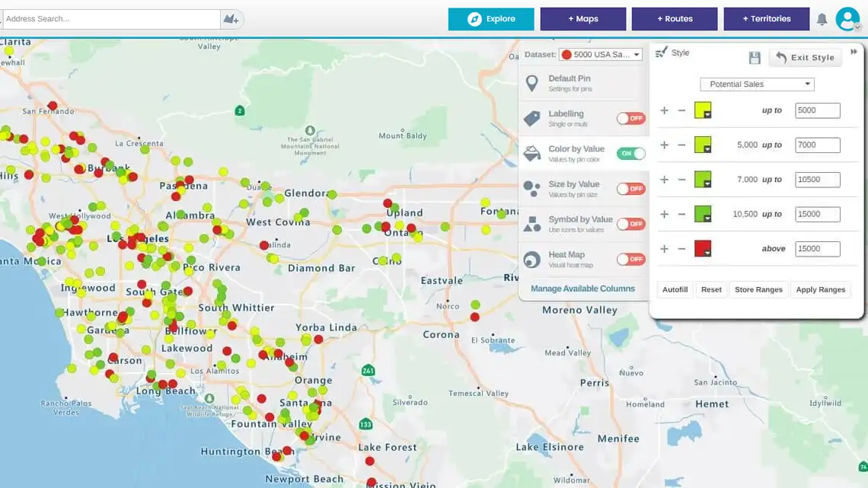
Task: Switch to the Explore tab
Action: click(490, 18)
